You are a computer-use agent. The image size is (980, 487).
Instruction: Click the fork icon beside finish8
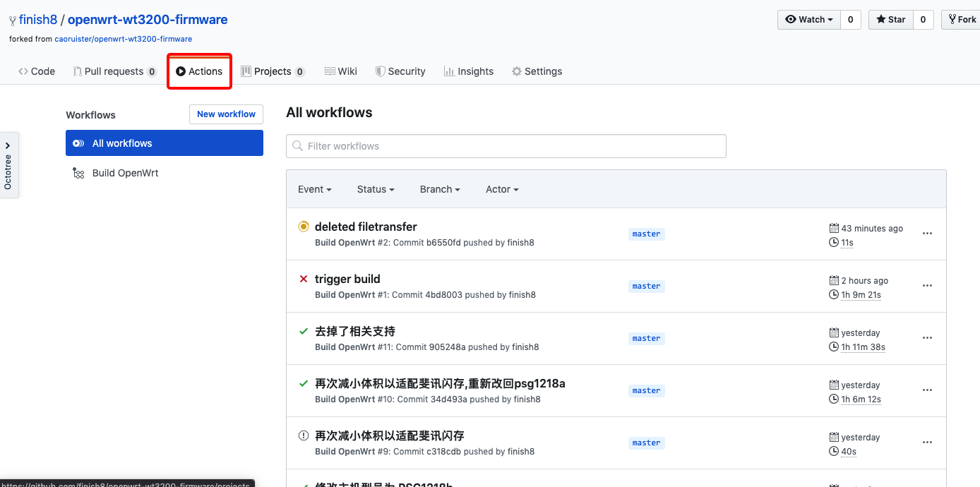pos(12,20)
